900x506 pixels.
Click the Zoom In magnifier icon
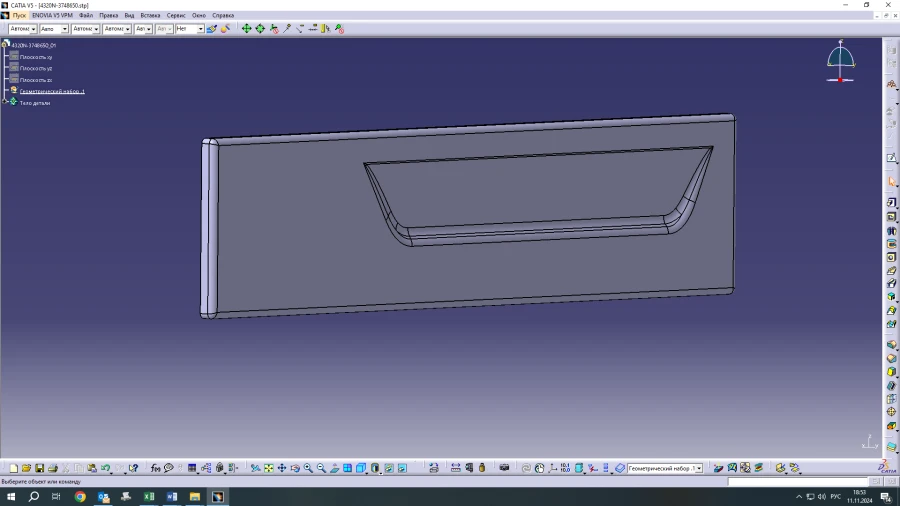coord(308,468)
